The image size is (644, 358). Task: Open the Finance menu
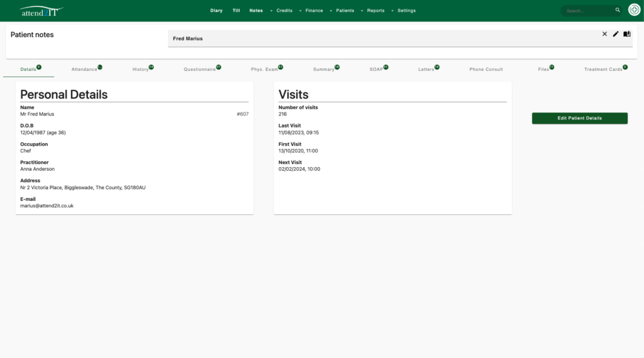click(314, 11)
